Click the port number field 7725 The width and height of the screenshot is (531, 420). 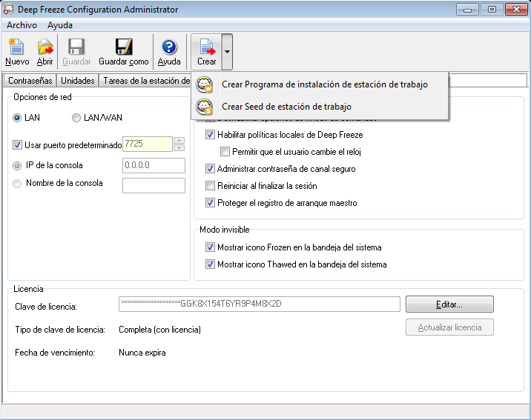[x=148, y=144]
